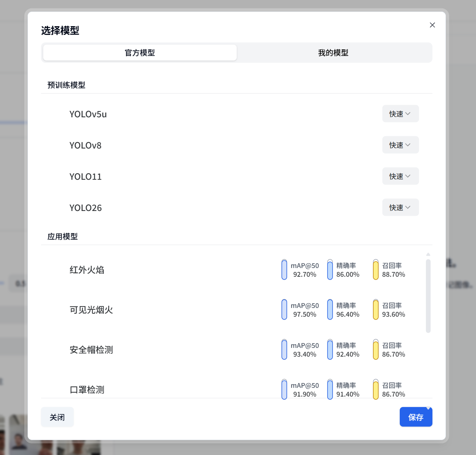Select the YOLOv5u pretrained model
The height and width of the screenshot is (455, 476).
(88, 114)
